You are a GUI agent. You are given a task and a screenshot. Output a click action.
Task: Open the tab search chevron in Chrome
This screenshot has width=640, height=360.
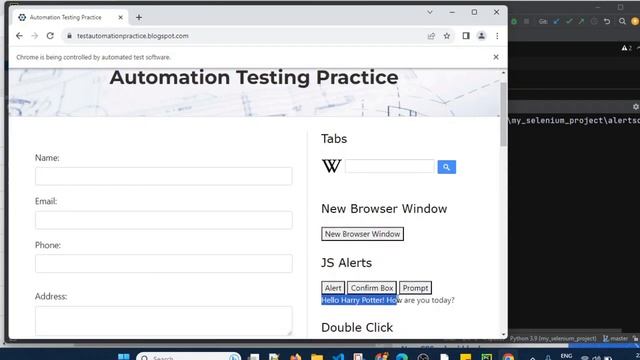pos(430,12)
